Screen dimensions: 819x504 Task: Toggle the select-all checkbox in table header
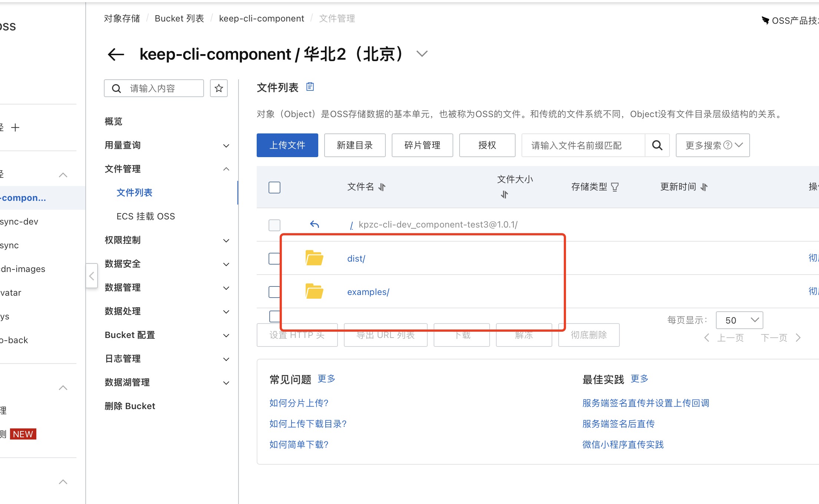pyautogui.click(x=274, y=187)
